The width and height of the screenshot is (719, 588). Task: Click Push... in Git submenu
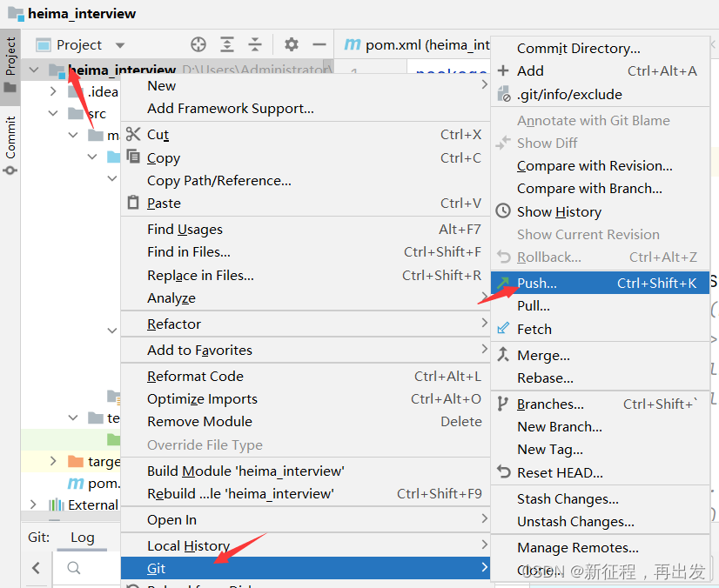601,283
